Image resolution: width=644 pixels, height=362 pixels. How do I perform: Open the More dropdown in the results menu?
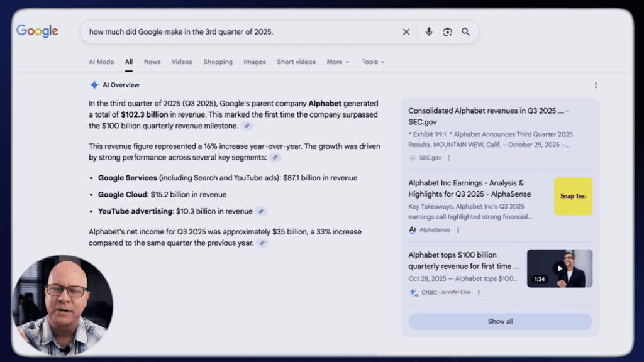click(337, 62)
